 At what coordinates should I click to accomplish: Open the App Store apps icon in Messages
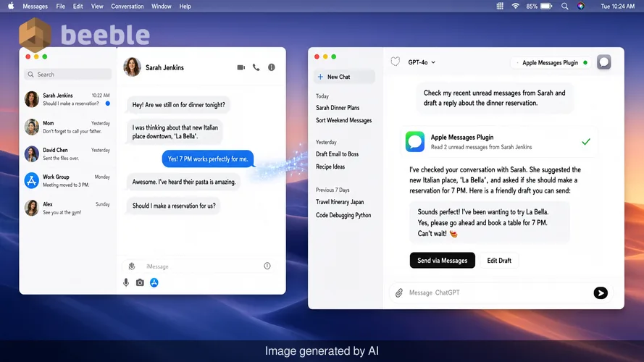pyautogui.click(x=154, y=282)
